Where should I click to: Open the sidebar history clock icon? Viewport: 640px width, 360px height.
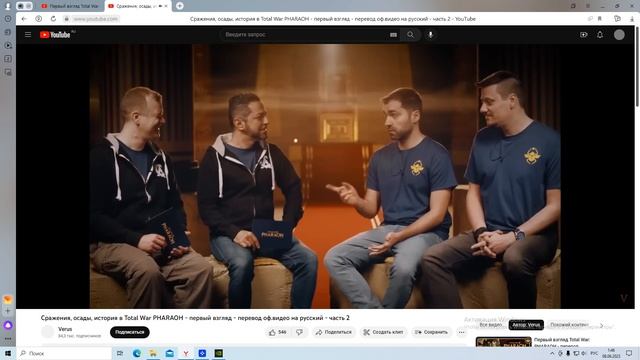click(x=8, y=19)
